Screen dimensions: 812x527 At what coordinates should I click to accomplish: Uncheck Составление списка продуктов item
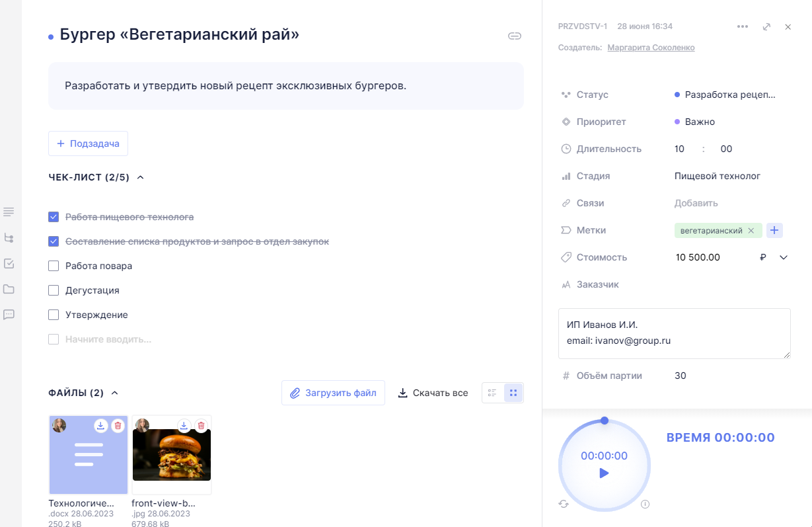[54, 241]
